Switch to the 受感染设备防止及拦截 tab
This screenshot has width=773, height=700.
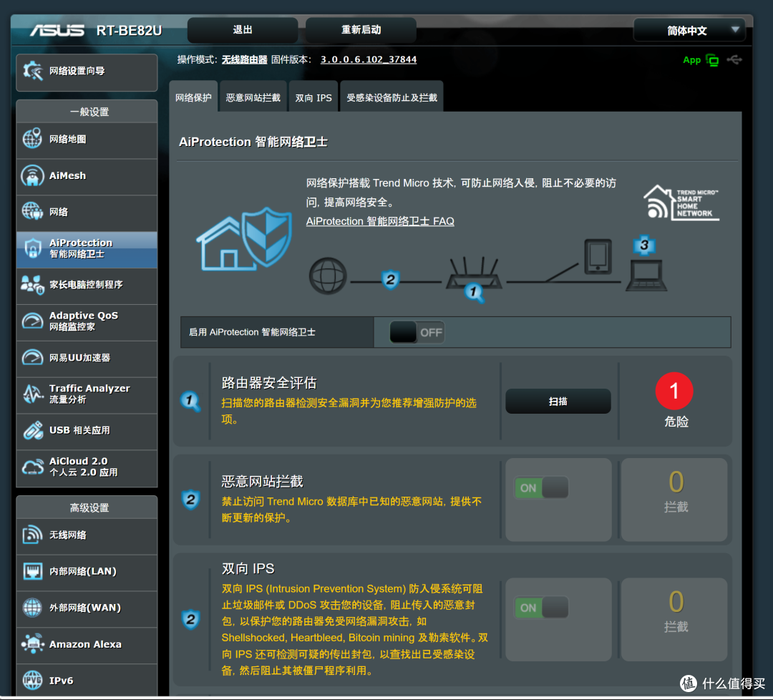pyautogui.click(x=392, y=97)
